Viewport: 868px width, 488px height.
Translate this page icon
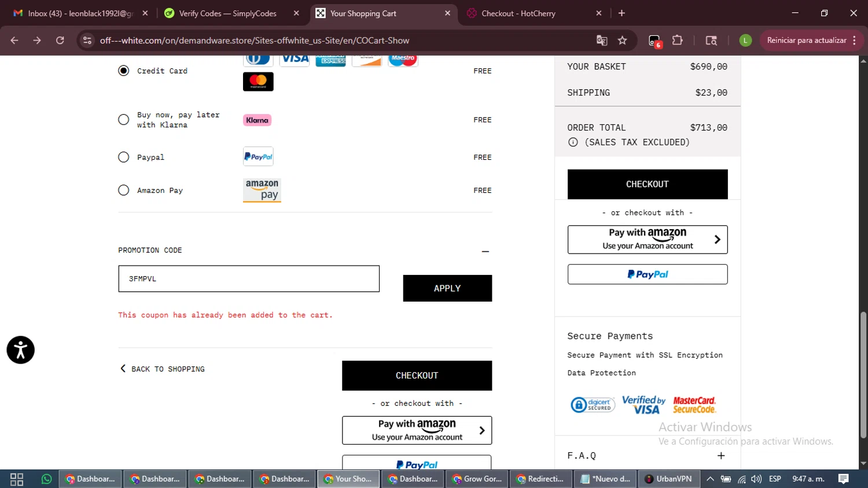(602, 41)
